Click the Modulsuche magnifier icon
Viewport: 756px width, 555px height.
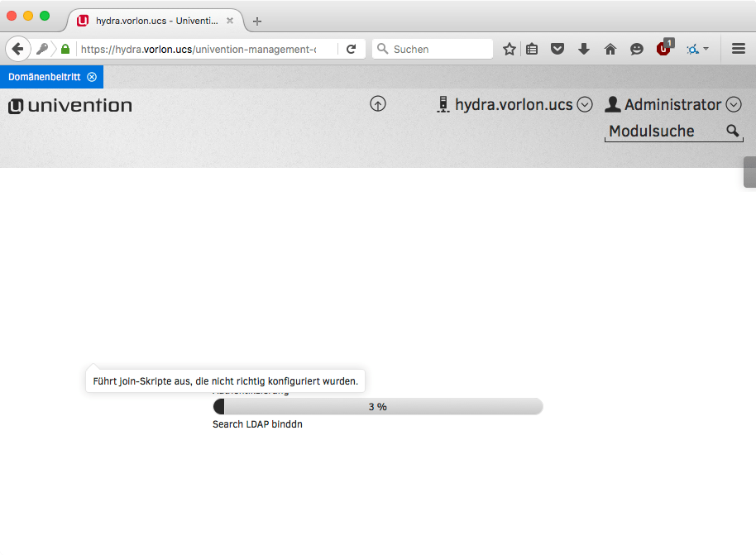733,131
